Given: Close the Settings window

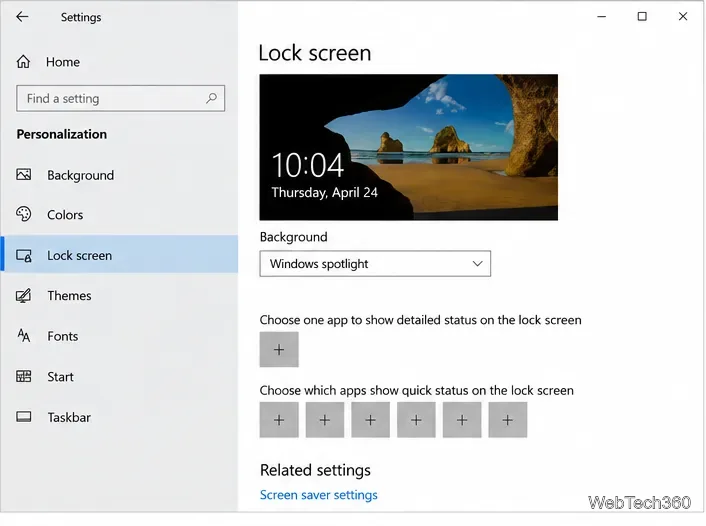Looking at the screenshot, I should click(x=683, y=17).
